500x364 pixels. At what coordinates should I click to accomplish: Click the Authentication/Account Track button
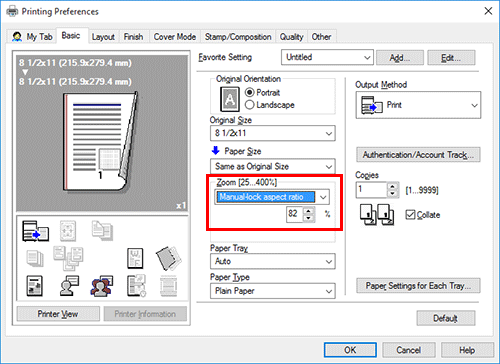point(418,155)
